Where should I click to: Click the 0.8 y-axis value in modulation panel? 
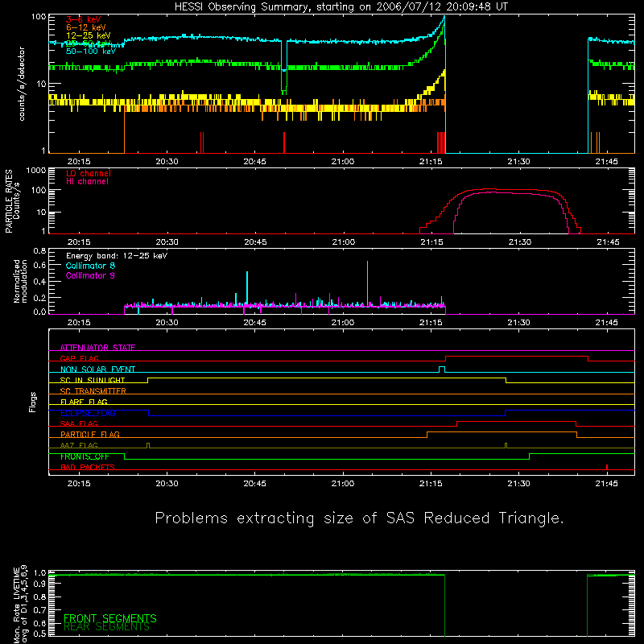[39, 250]
